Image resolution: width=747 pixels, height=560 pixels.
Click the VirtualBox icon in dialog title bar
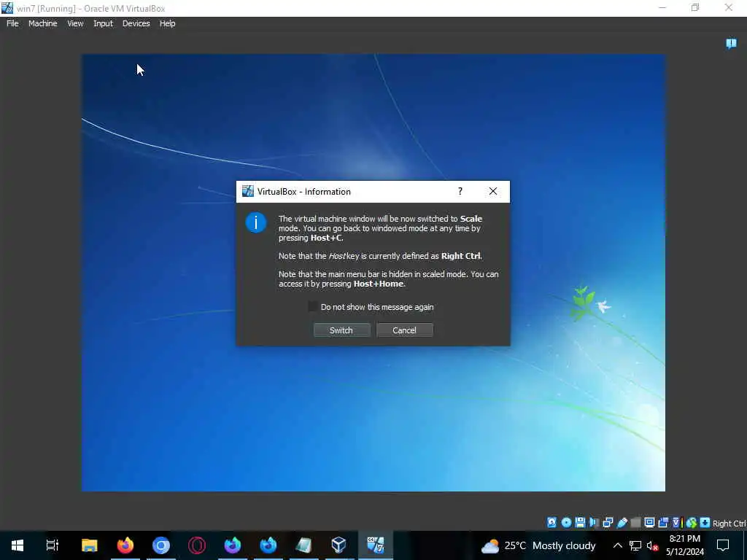click(x=248, y=192)
